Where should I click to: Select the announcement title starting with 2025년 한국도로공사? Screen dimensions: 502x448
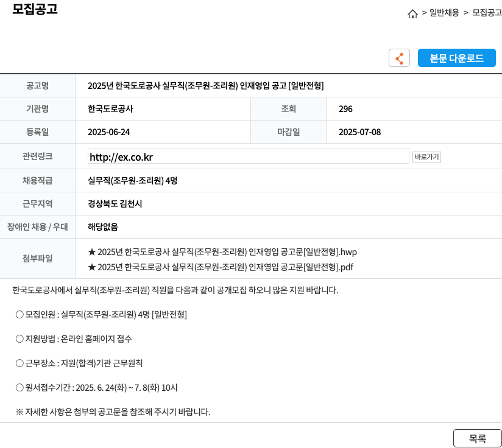206,86
